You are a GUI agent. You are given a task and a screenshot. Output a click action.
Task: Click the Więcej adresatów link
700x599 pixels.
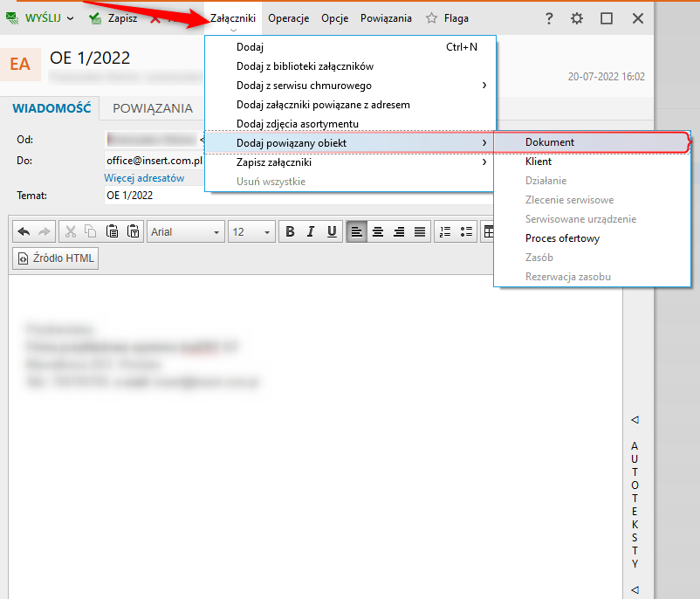144,178
